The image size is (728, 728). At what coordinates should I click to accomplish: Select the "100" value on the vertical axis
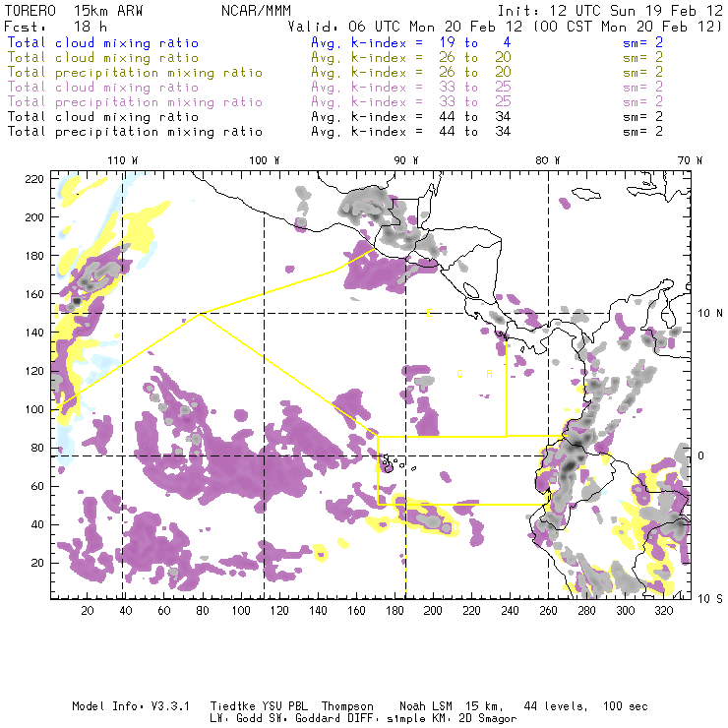coord(34,409)
